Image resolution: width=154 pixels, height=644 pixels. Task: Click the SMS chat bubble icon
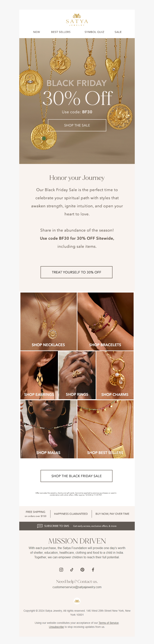(x=40, y=526)
